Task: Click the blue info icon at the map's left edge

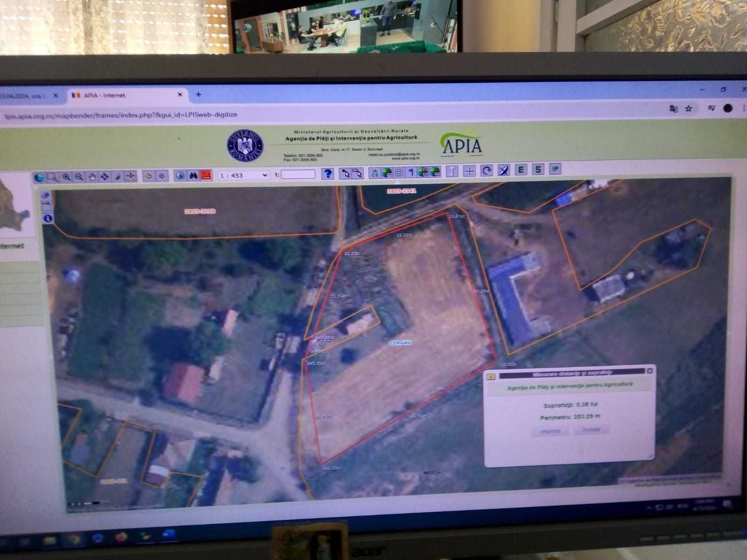Action: 47,218
